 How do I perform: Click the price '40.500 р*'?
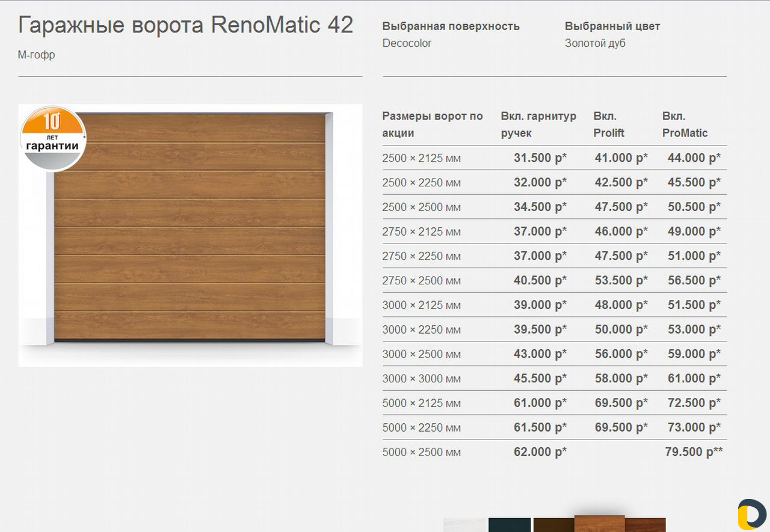click(x=540, y=281)
